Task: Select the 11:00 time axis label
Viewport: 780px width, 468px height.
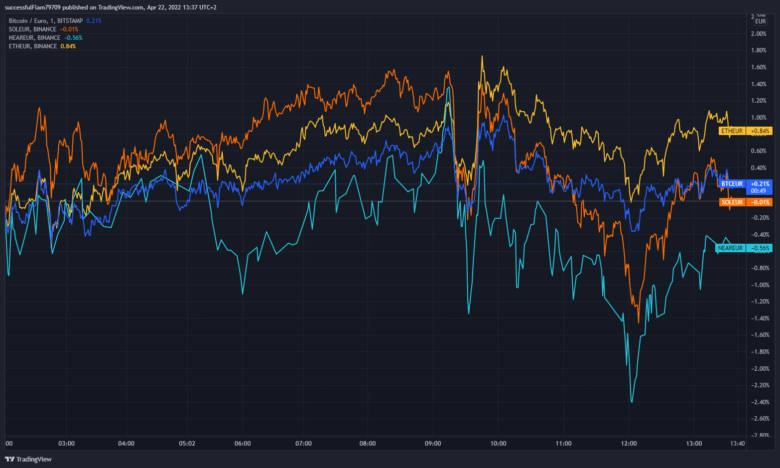Action: pyautogui.click(x=563, y=444)
